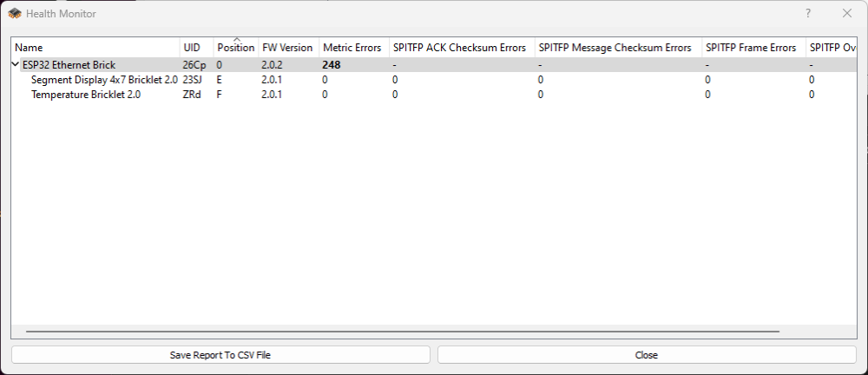
Task: Click the 23SJ UID cell
Action: click(193, 80)
